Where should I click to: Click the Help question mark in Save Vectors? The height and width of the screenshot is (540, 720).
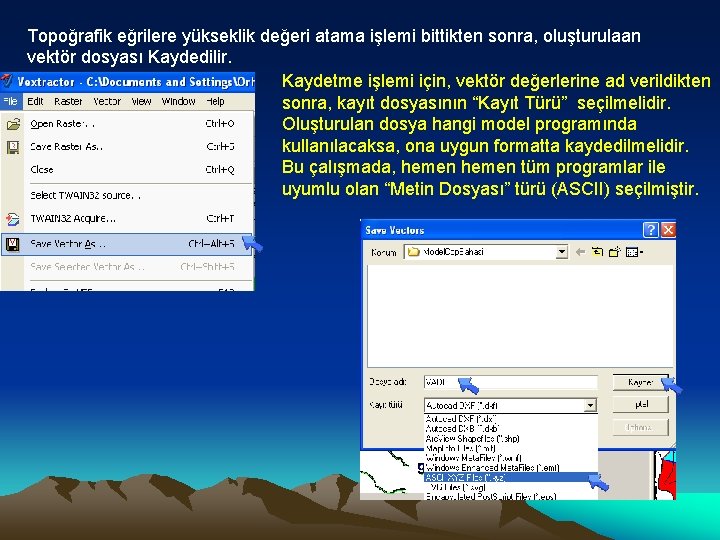click(651, 230)
